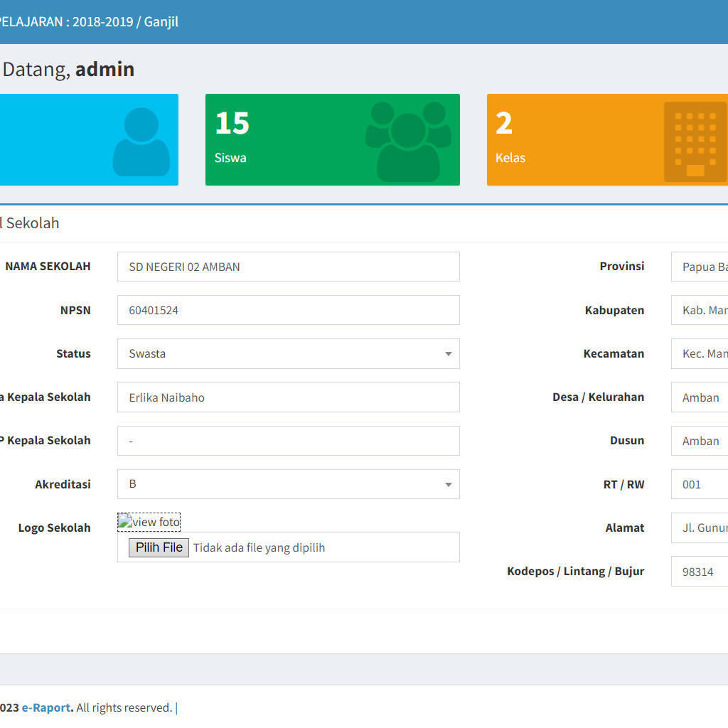728x728 pixels.
Task: Click the Kepala Sekolah name field Erlika Naibaho
Action: (289, 397)
